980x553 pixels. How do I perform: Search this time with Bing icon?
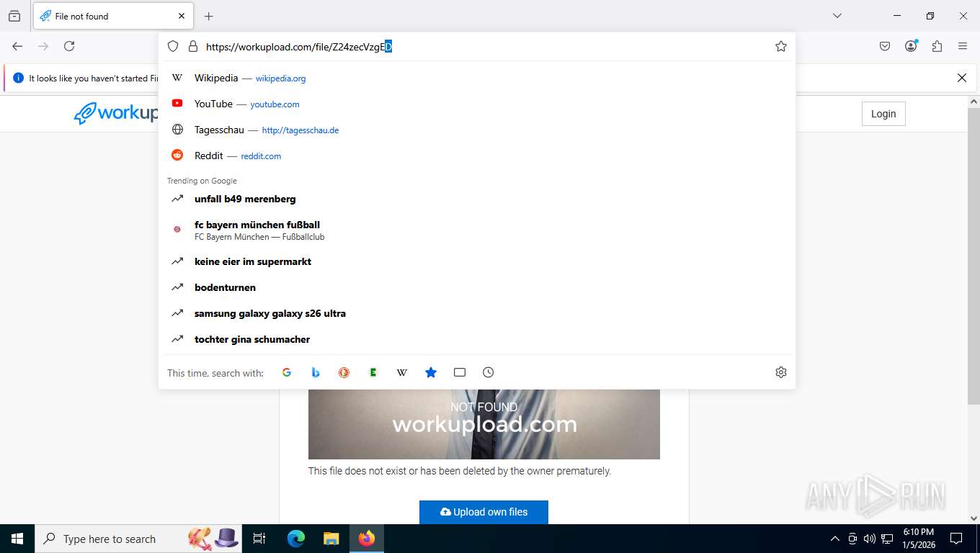[316, 372]
